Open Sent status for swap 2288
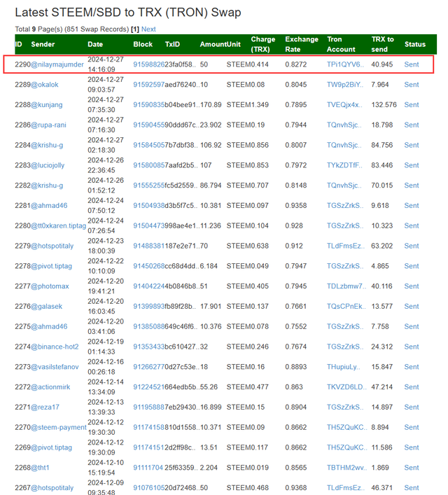 [412, 105]
